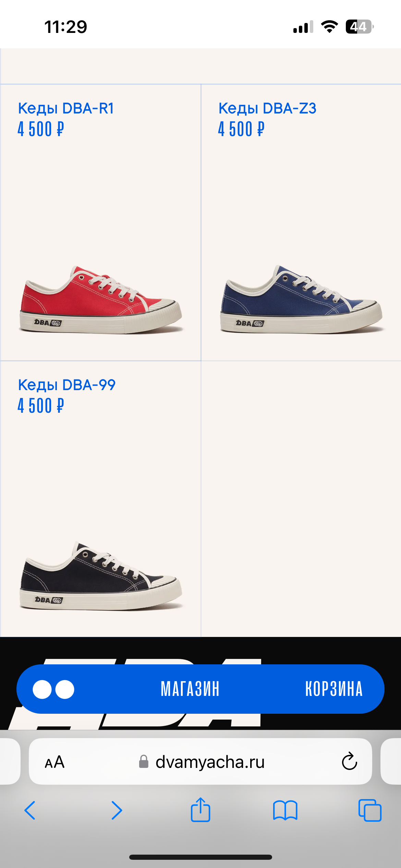The width and height of the screenshot is (401, 868).
Task: Open the Кеды DBA-R1 product link
Action: tap(66, 108)
